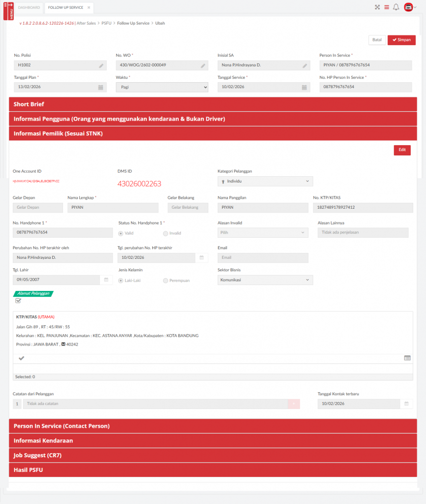Screen dimensions: 426x504
Task: Expand the Short Brief section
Action: click(213, 104)
